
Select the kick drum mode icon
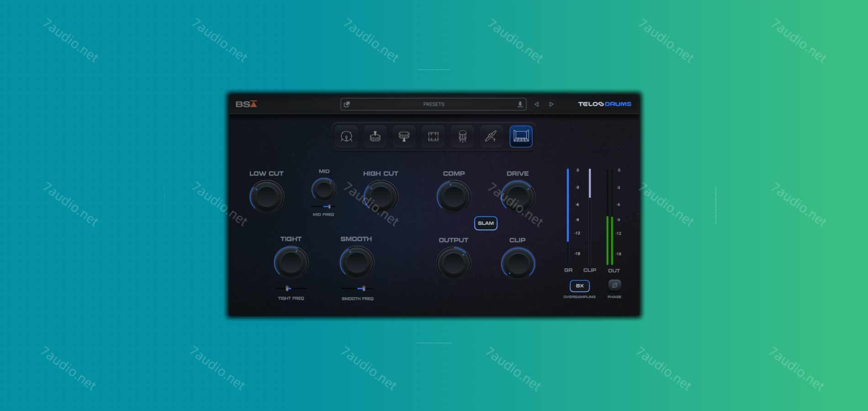(x=346, y=136)
